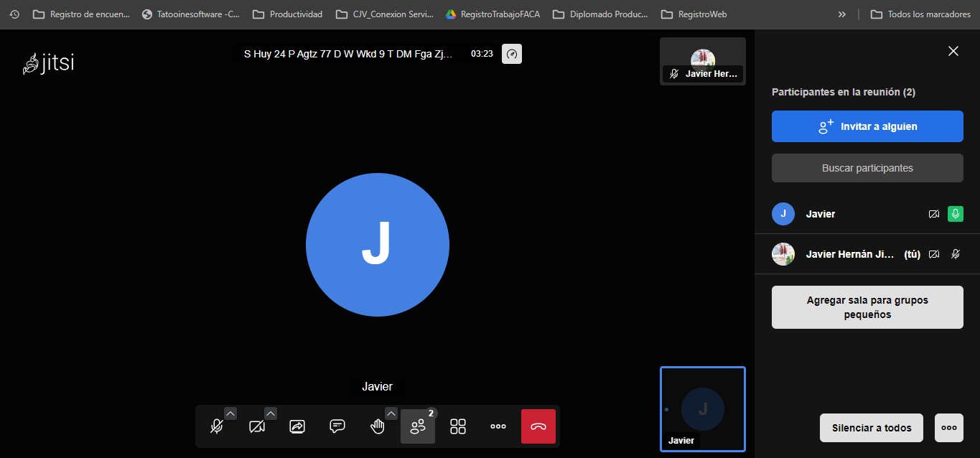
Task: Click Participantes en la reunión (2) heading
Action: point(844,92)
